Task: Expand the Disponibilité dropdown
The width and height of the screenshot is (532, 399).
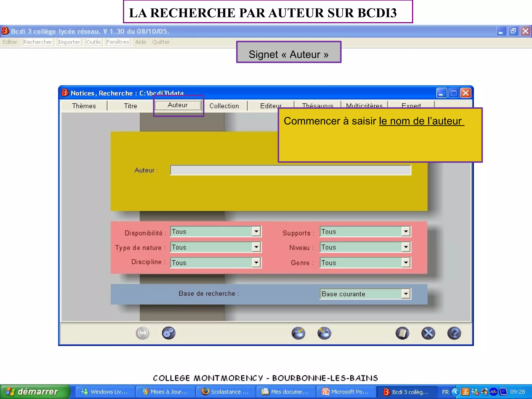Action: click(256, 231)
